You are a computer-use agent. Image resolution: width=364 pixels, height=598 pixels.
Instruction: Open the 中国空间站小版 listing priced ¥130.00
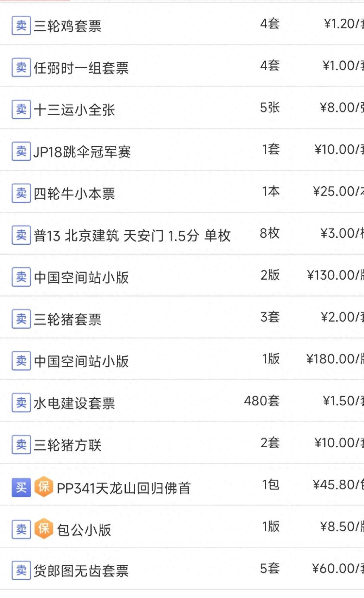click(81, 278)
